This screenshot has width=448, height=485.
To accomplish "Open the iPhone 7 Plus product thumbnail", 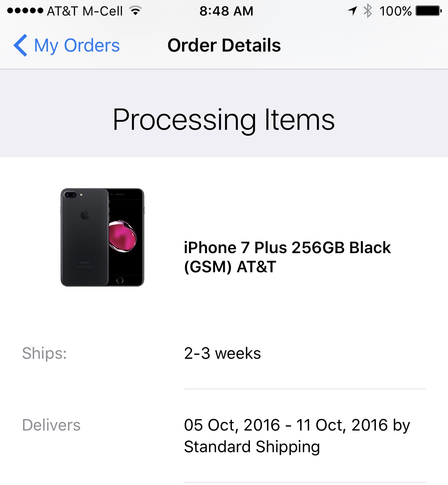I will point(102,237).
